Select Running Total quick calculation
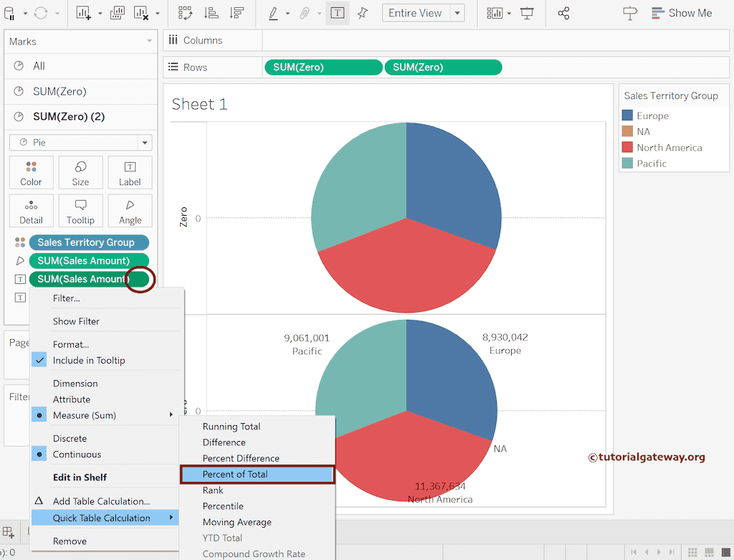Screen dimensions: 734x560 (x=231, y=427)
